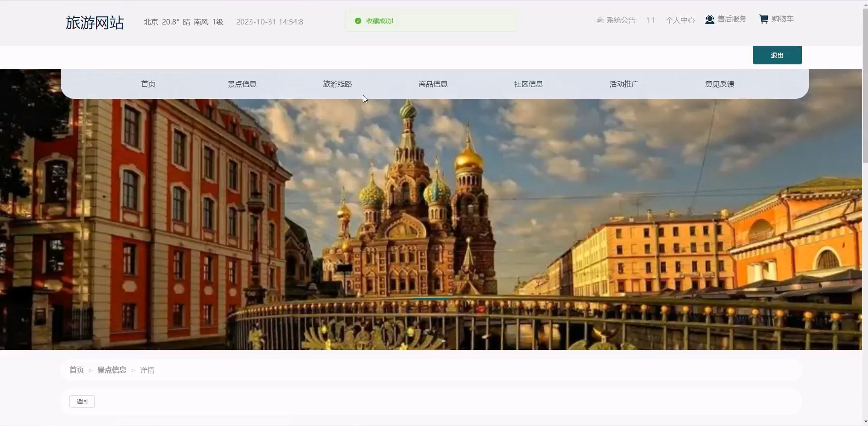The width and height of the screenshot is (868, 426).
Task: Open the 商品信息 navigation item
Action: (433, 84)
